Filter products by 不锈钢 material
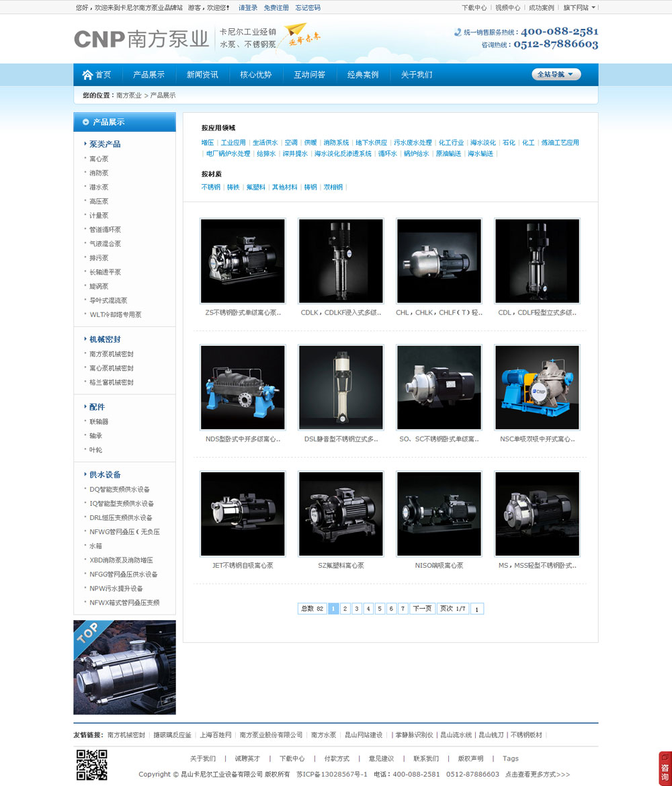Viewport: 672px width, 786px height. [x=210, y=187]
